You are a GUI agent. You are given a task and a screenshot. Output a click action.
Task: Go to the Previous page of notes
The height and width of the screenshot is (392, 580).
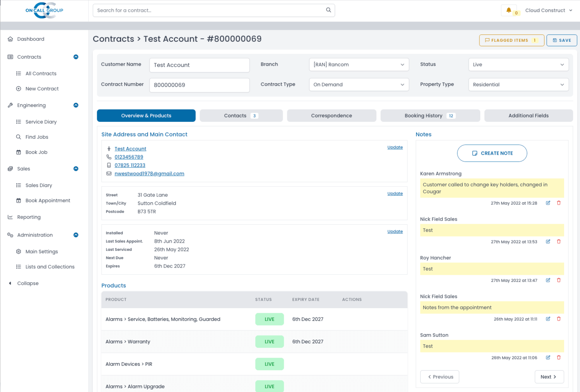[x=440, y=377]
